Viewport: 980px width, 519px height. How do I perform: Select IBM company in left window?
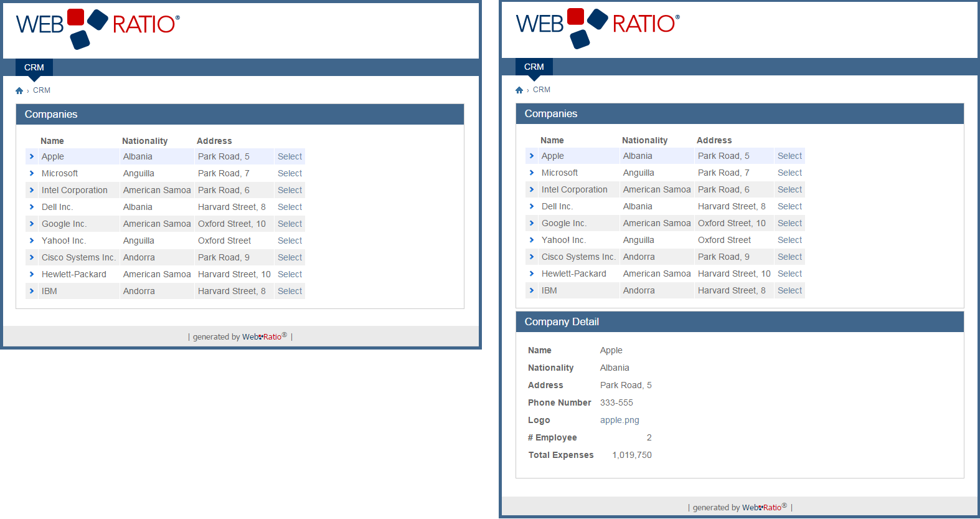pyautogui.click(x=290, y=291)
